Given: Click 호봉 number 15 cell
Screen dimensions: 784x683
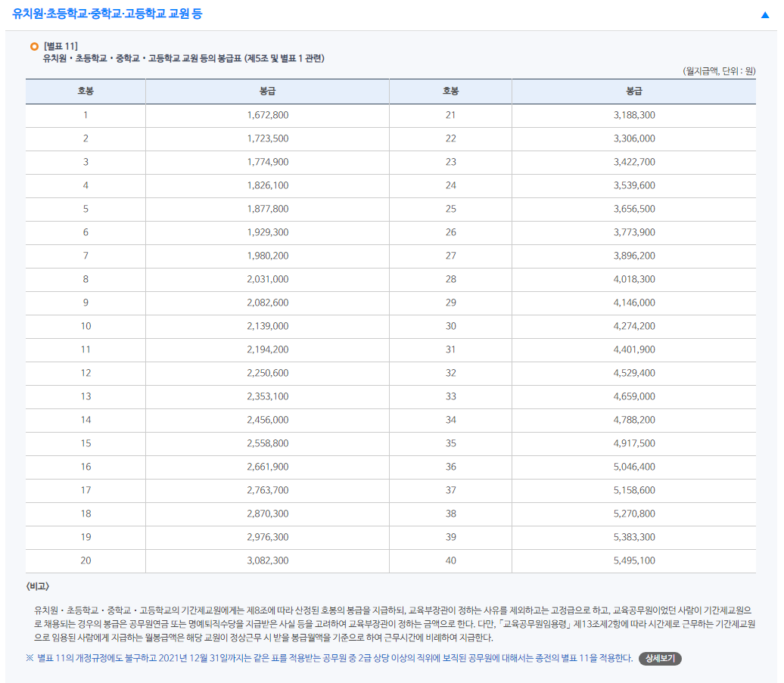Looking at the screenshot, I should (x=86, y=444).
